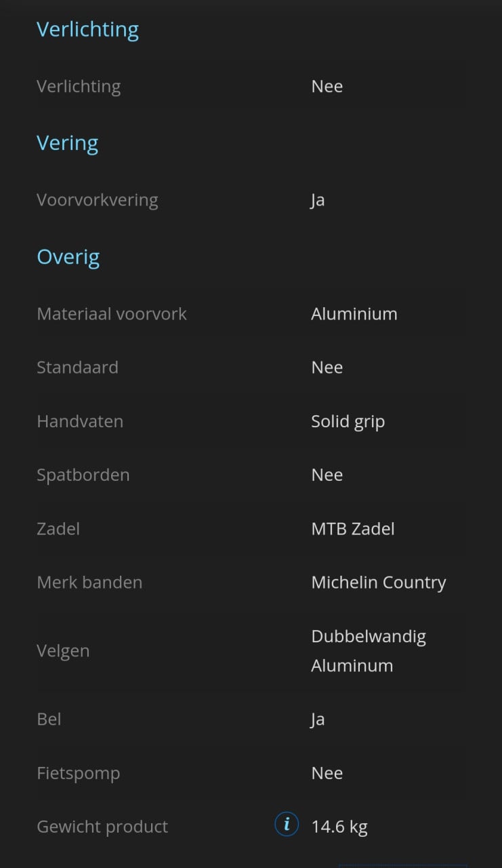Click the Merk banden label
The width and height of the screenshot is (502, 868).
pos(89,583)
